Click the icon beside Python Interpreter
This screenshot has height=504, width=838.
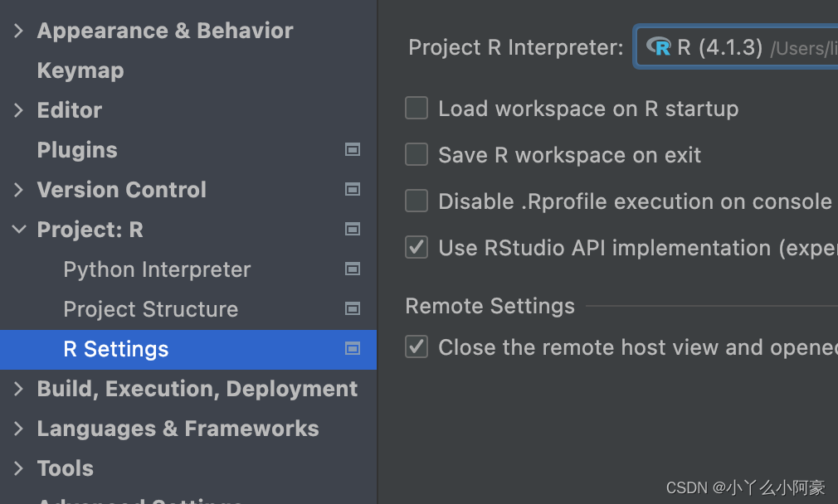coord(352,269)
